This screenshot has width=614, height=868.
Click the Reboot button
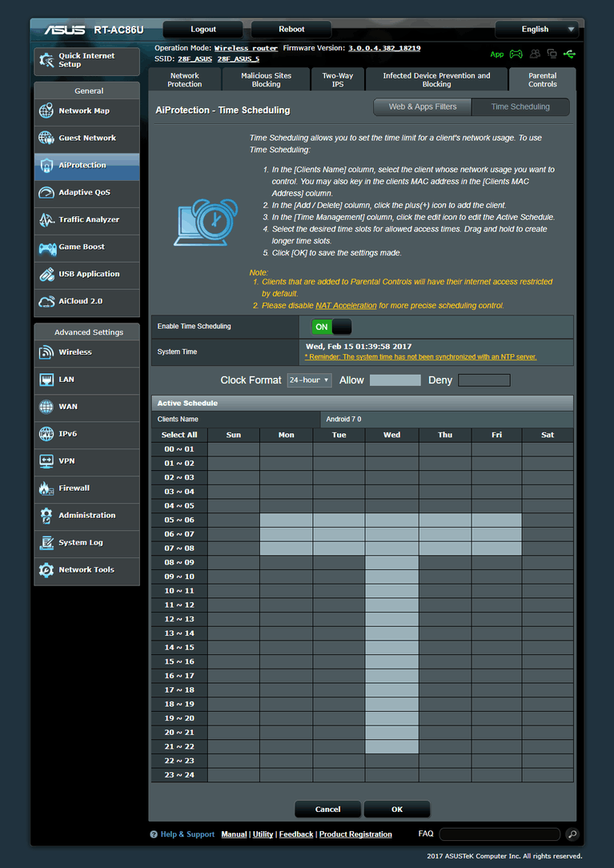pos(291,30)
